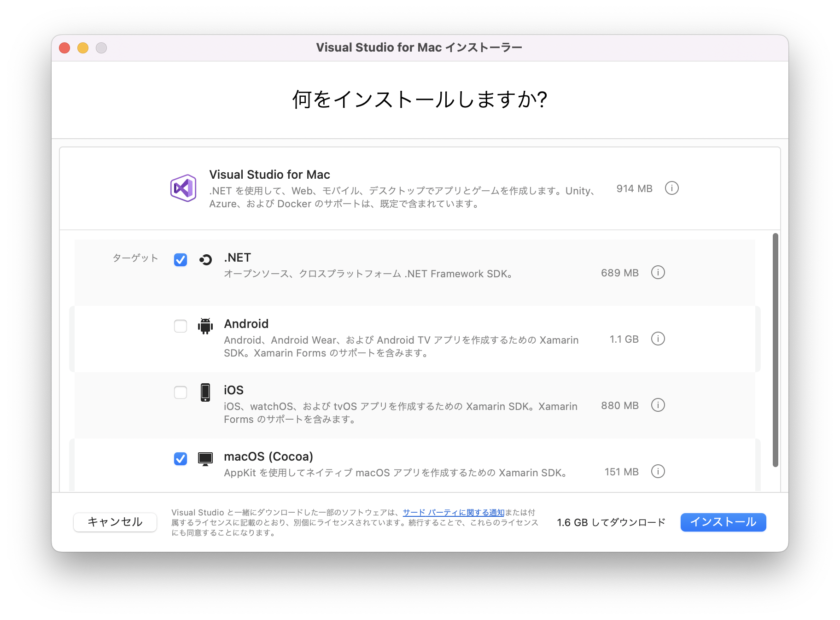Show info for the .NET component
This screenshot has width=840, height=620.
coord(658,273)
